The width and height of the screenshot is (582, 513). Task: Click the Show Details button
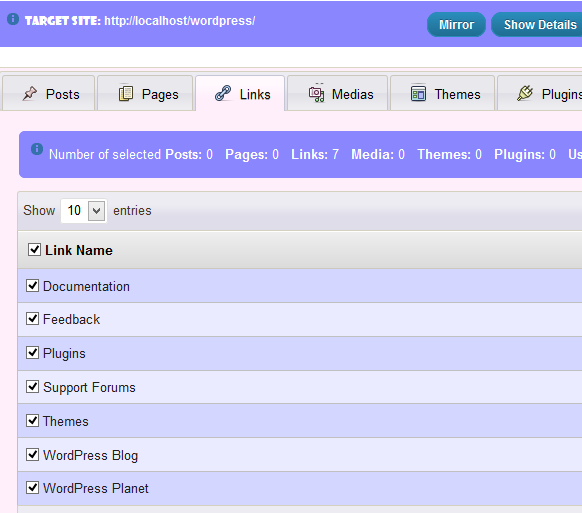[x=537, y=24]
